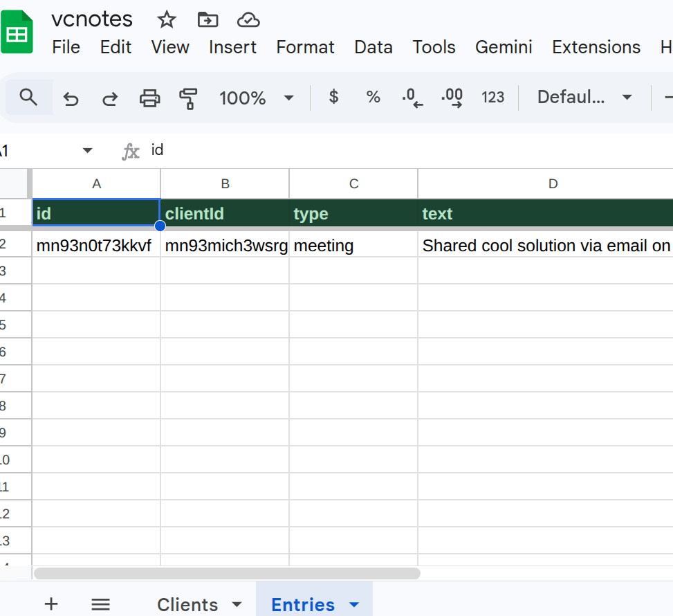Click the redo arrow
The width and height of the screenshot is (673, 616).
[110, 98]
